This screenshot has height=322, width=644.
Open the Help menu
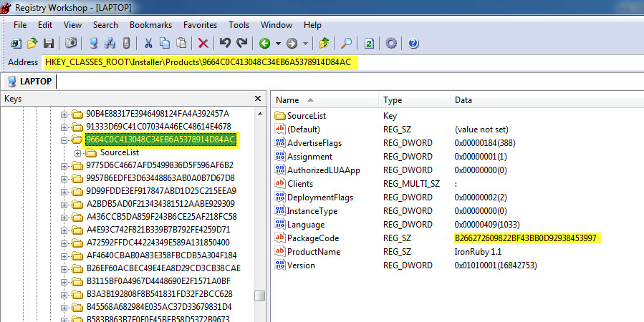tap(312, 25)
